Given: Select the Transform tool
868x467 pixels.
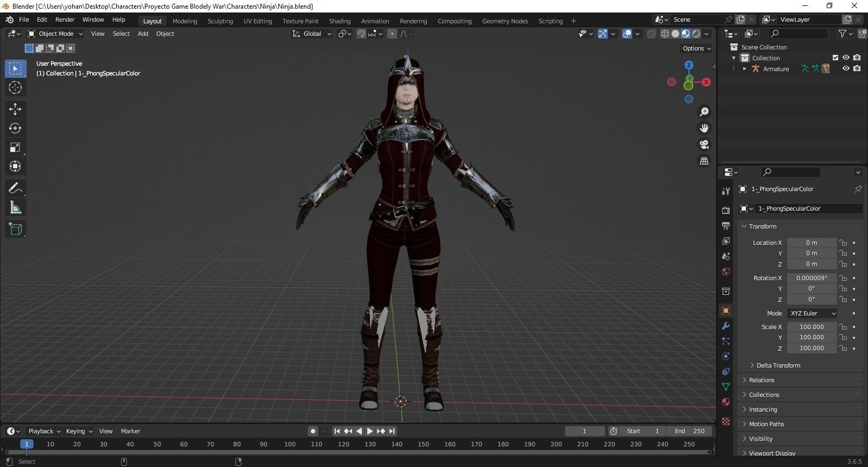Looking at the screenshot, I should coord(15,166).
